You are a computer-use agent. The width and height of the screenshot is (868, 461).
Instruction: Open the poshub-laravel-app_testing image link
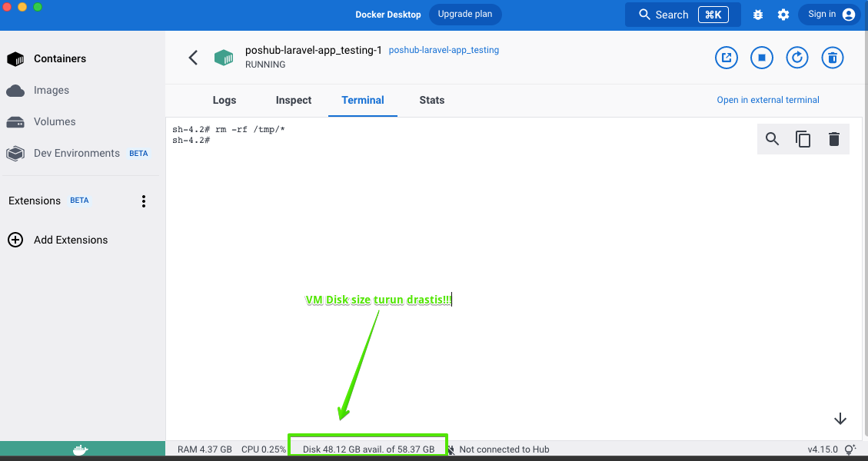click(444, 50)
